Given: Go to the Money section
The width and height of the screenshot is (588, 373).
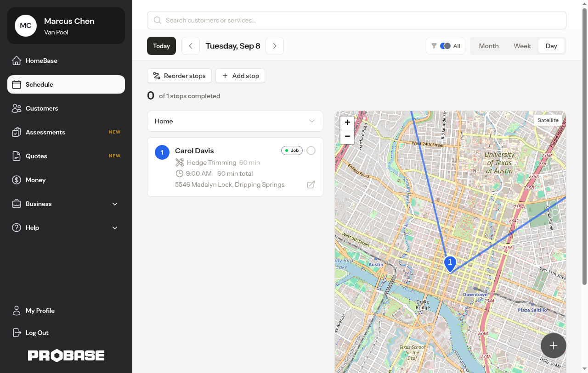Looking at the screenshot, I should coord(66,180).
